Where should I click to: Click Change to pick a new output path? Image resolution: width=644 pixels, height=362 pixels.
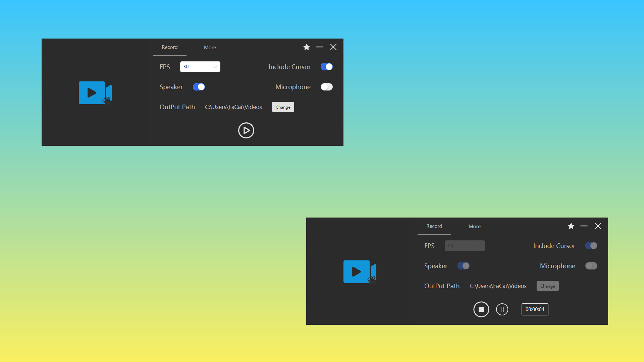[x=283, y=107]
